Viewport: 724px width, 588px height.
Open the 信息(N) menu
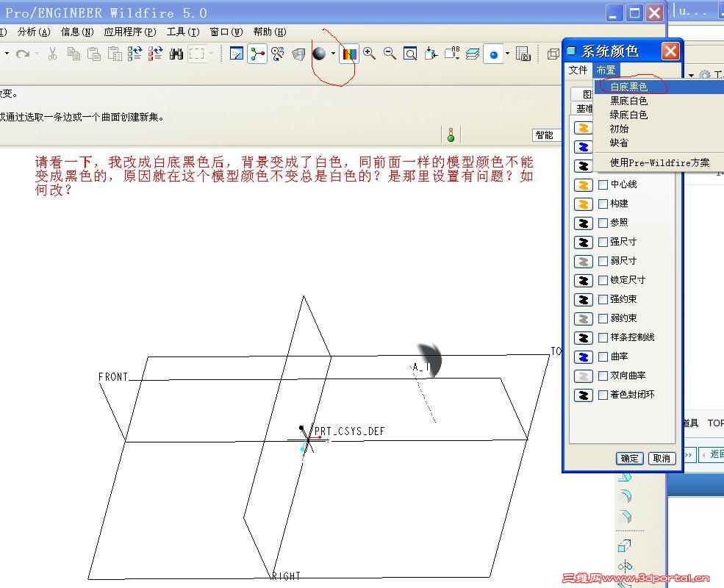point(77,32)
